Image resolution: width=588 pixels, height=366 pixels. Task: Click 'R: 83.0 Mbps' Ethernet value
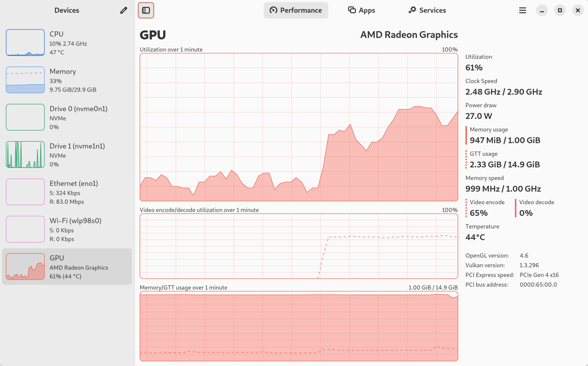point(67,202)
